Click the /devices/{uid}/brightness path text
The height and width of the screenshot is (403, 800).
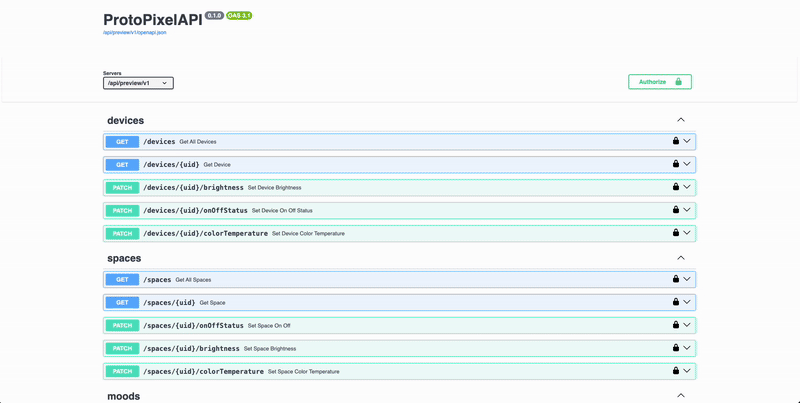click(x=193, y=188)
